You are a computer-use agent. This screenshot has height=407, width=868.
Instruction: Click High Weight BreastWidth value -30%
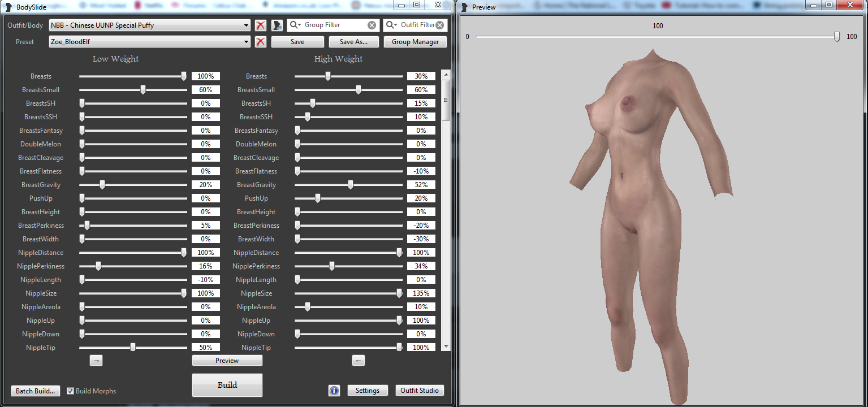(x=421, y=239)
